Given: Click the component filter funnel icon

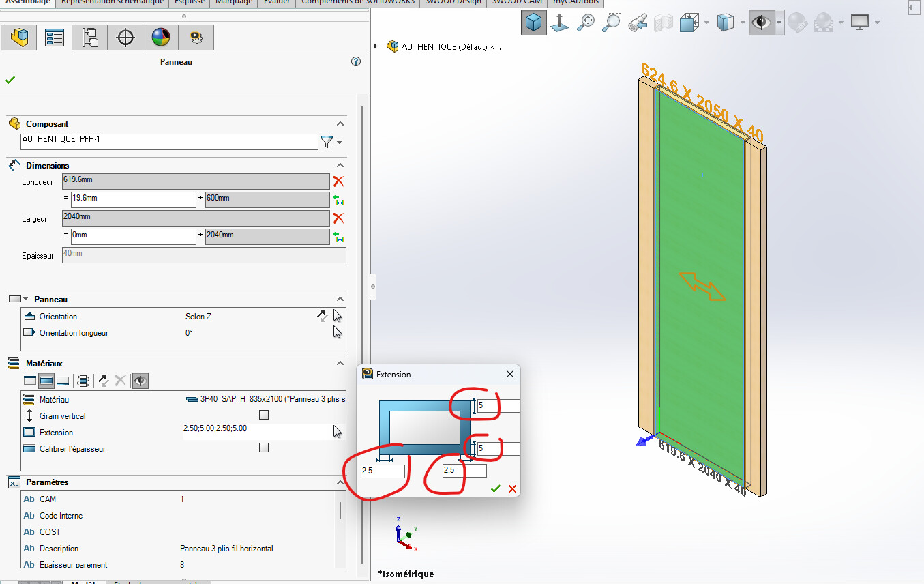Looking at the screenshot, I should coord(327,142).
